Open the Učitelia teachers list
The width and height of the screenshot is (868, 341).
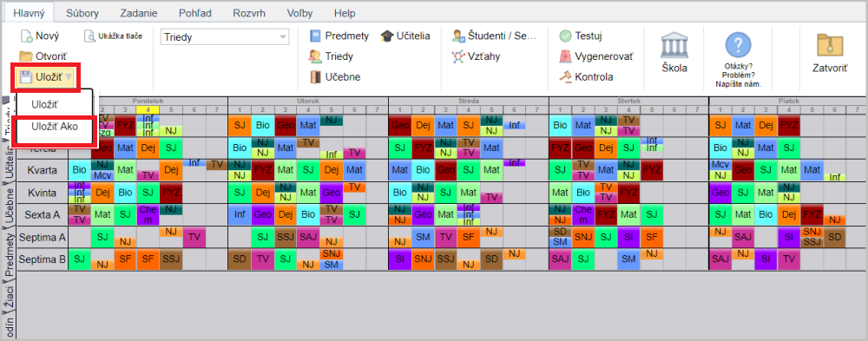coord(405,36)
